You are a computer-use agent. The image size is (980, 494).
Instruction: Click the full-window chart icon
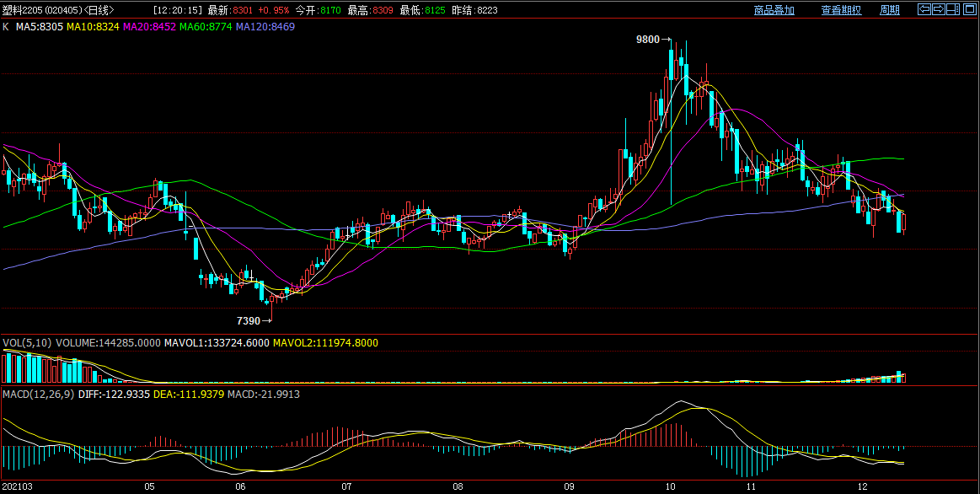(x=968, y=10)
